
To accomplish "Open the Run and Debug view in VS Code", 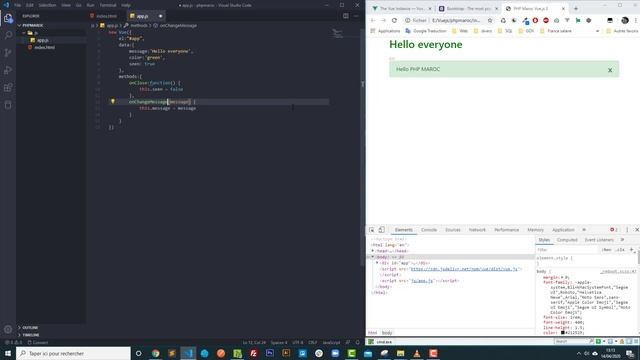I will (8, 70).
